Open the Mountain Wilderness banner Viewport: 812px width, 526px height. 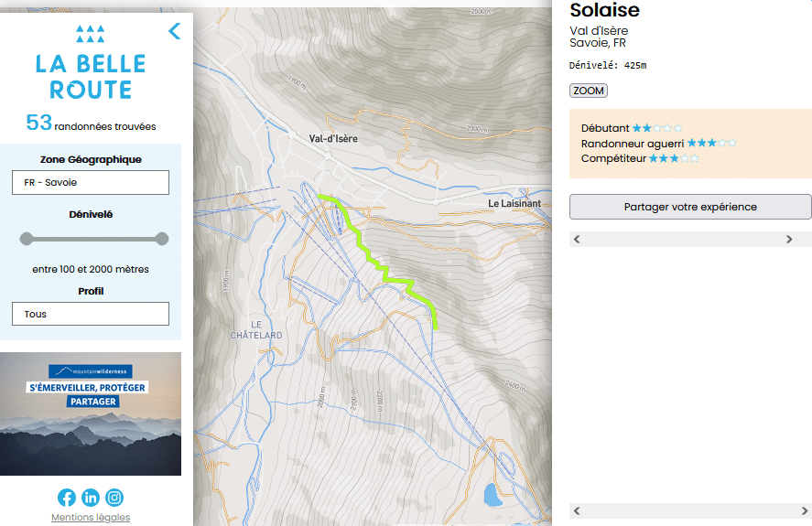(91, 413)
